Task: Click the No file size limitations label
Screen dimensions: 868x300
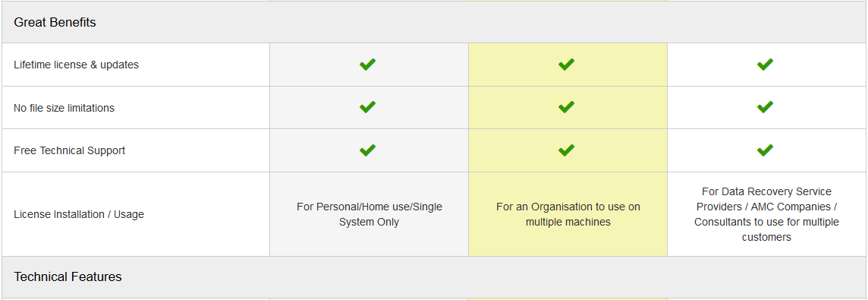Action: [64, 108]
